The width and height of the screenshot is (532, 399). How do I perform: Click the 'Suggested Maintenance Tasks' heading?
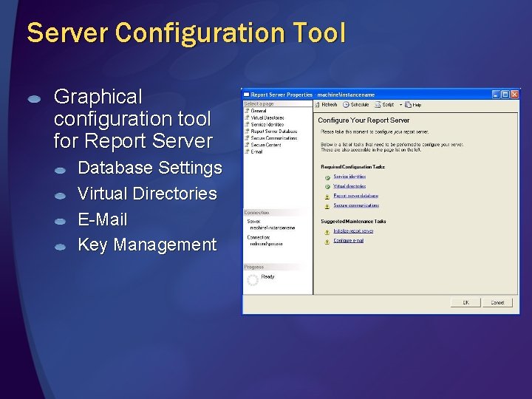pyautogui.click(x=353, y=221)
